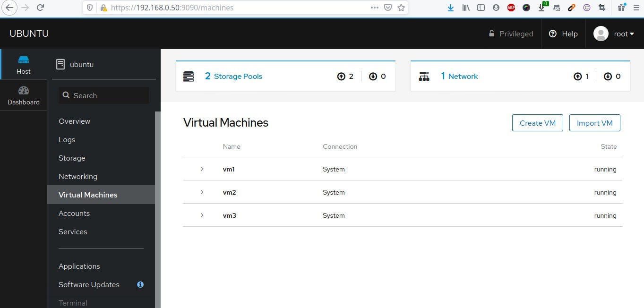Click the Create VM button
644x308 pixels.
[538, 123]
